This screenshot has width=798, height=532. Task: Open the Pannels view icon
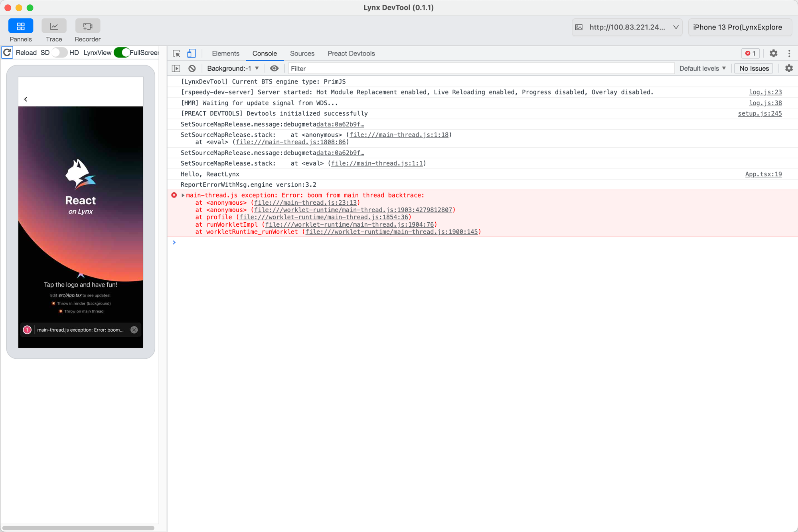(21, 26)
